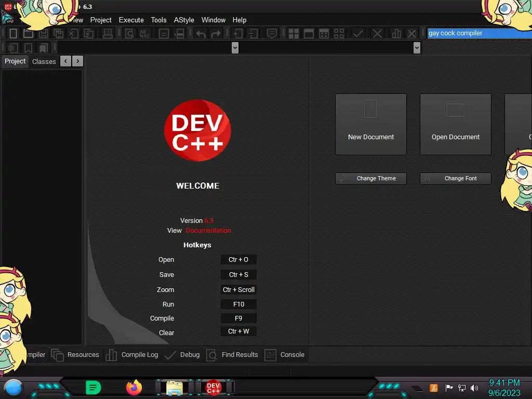
Task: Click the Change Font button
Action: 455,179
